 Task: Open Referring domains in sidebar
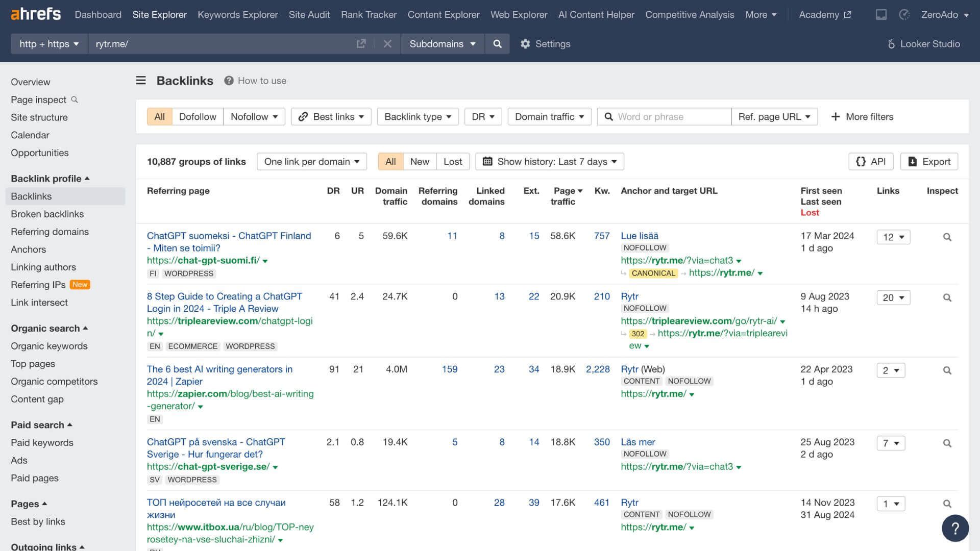[x=50, y=232]
